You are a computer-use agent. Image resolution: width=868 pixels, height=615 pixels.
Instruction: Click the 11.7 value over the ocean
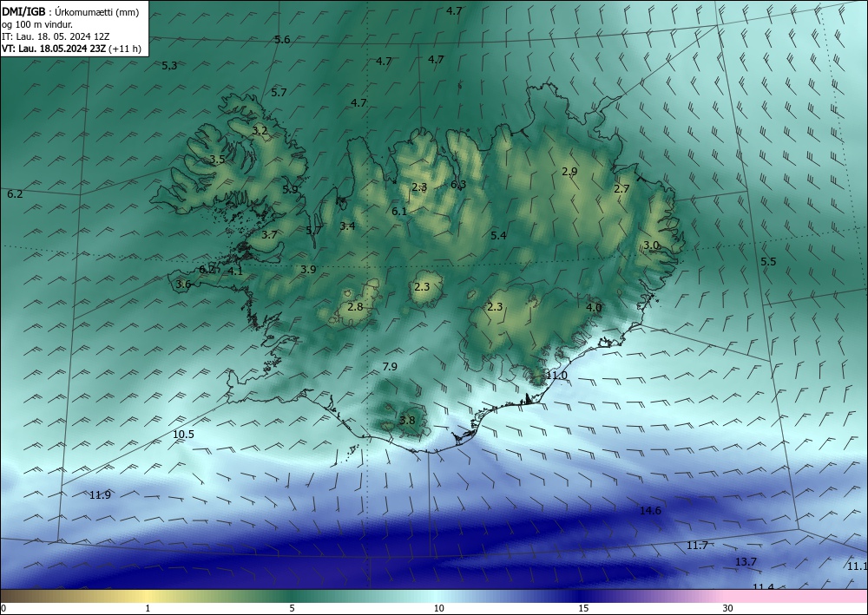[698, 546]
